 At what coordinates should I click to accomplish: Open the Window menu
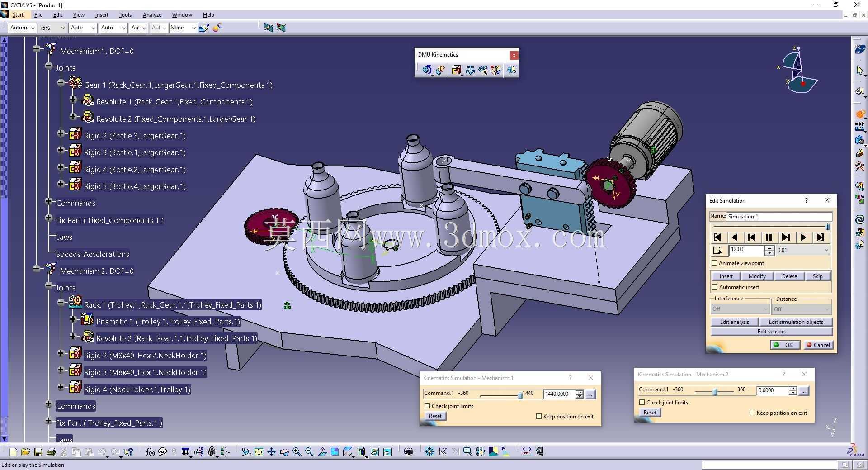pos(182,15)
